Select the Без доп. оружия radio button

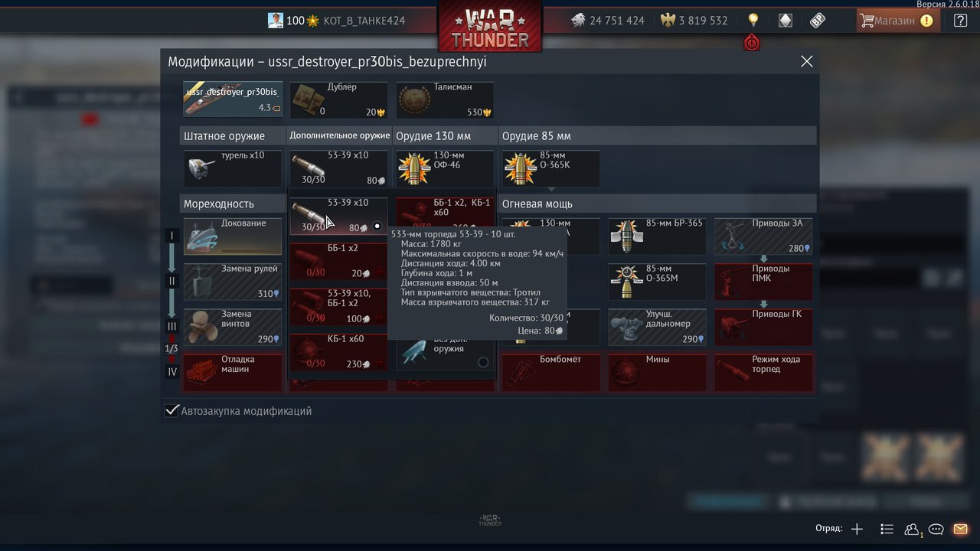[x=483, y=362]
